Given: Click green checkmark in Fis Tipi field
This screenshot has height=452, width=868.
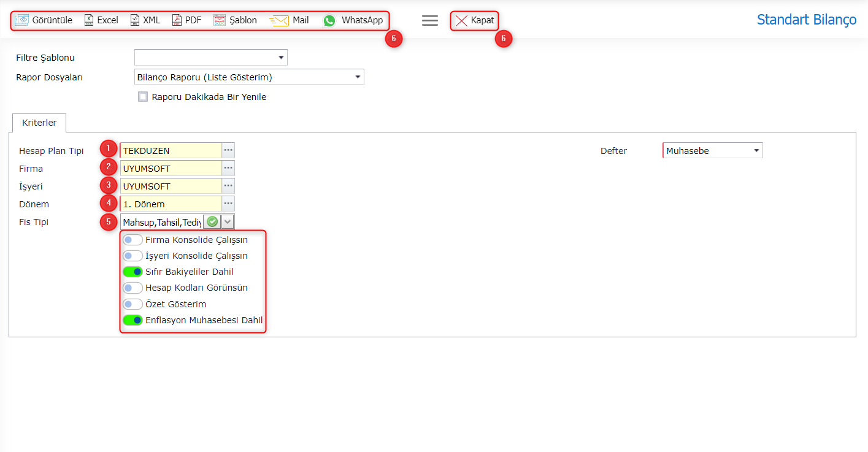Looking at the screenshot, I should pos(212,221).
